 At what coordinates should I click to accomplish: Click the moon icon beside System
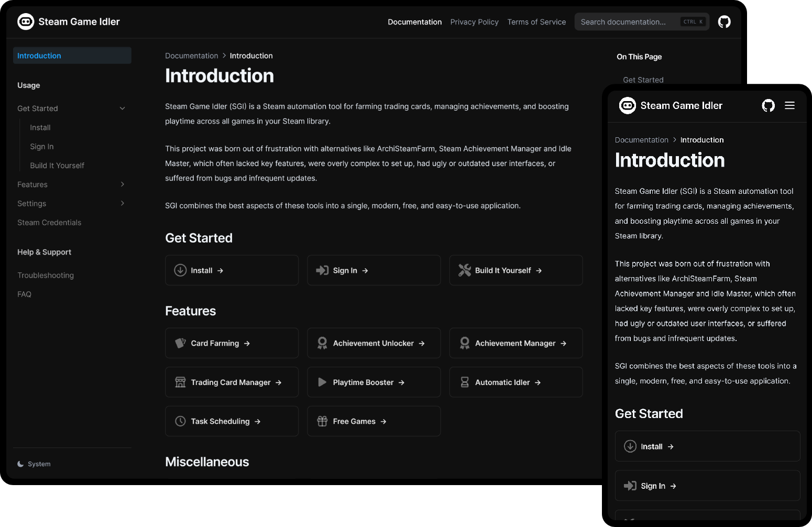pos(20,464)
